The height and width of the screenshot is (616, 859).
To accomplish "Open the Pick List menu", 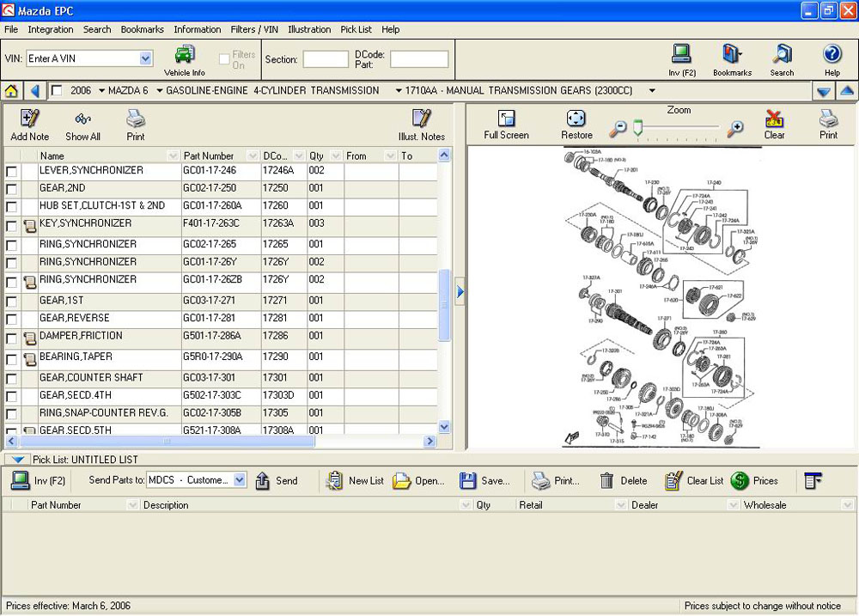I will coord(356,29).
